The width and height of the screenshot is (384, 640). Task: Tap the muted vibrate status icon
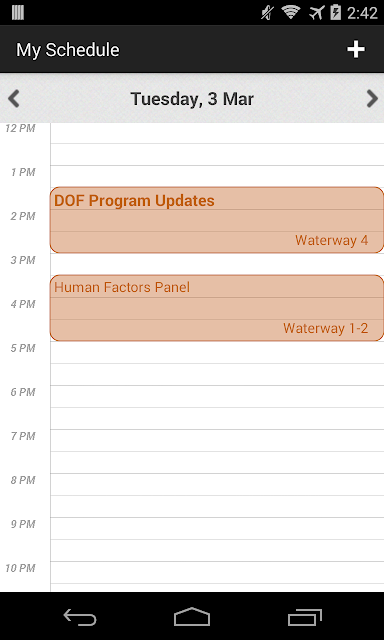coord(267,13)
